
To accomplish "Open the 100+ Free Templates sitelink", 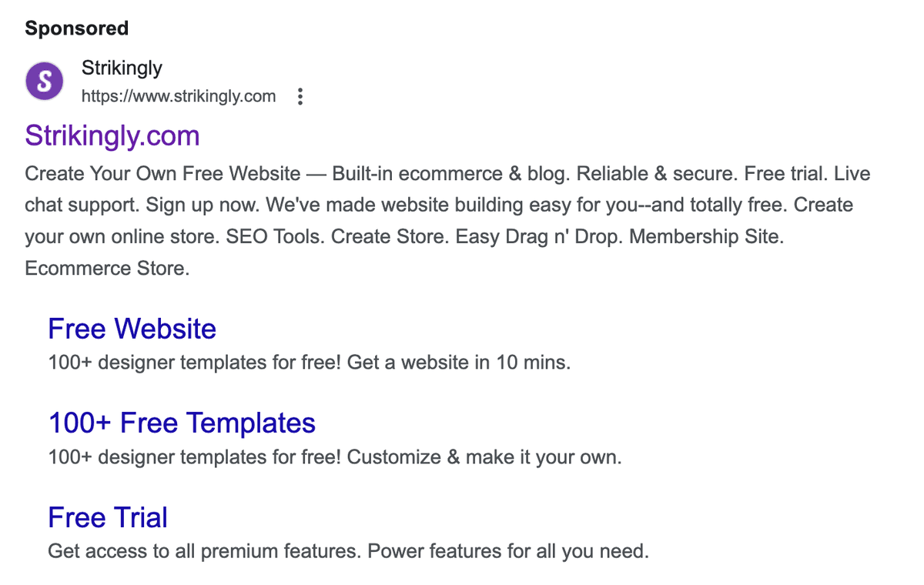I will (x=182, y=423).
